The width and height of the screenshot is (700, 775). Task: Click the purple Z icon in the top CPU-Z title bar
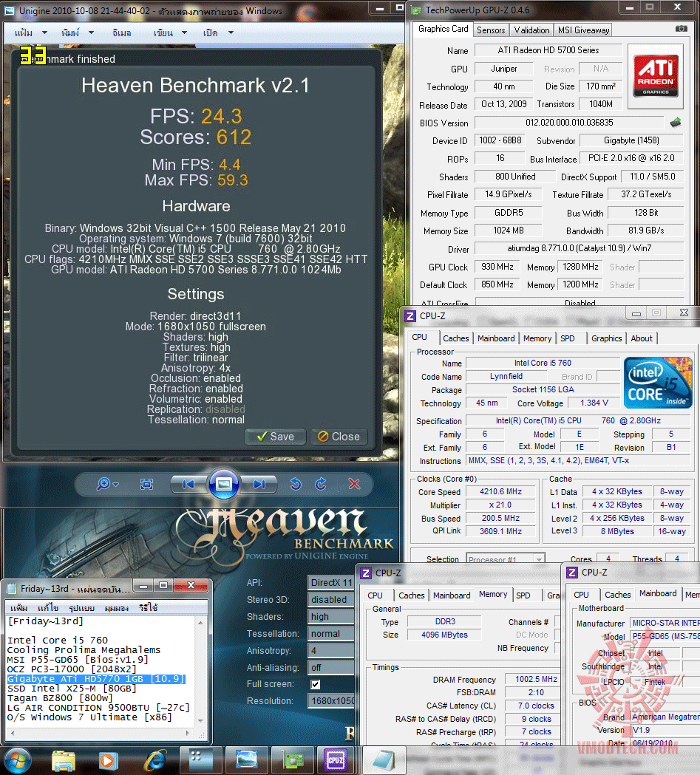(x=410, y=315)
